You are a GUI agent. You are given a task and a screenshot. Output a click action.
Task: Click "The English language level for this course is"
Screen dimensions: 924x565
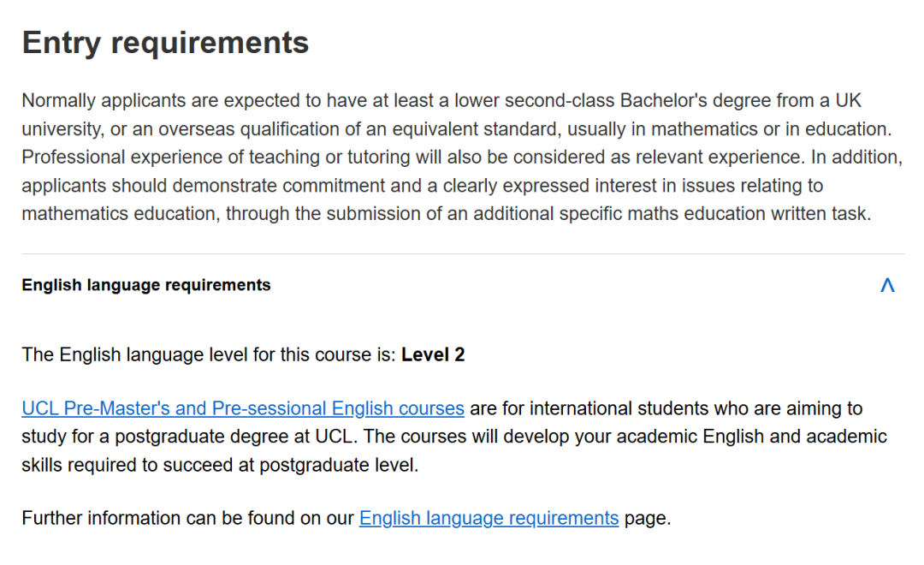210,354
